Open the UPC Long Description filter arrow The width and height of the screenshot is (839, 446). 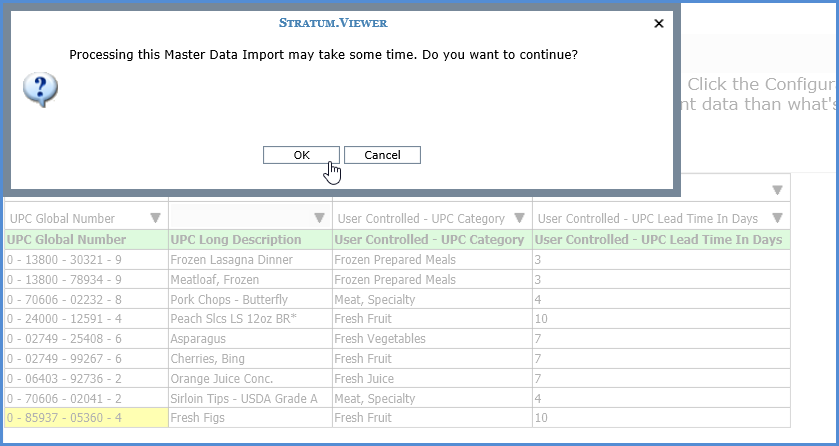click(x=319, y=218)
